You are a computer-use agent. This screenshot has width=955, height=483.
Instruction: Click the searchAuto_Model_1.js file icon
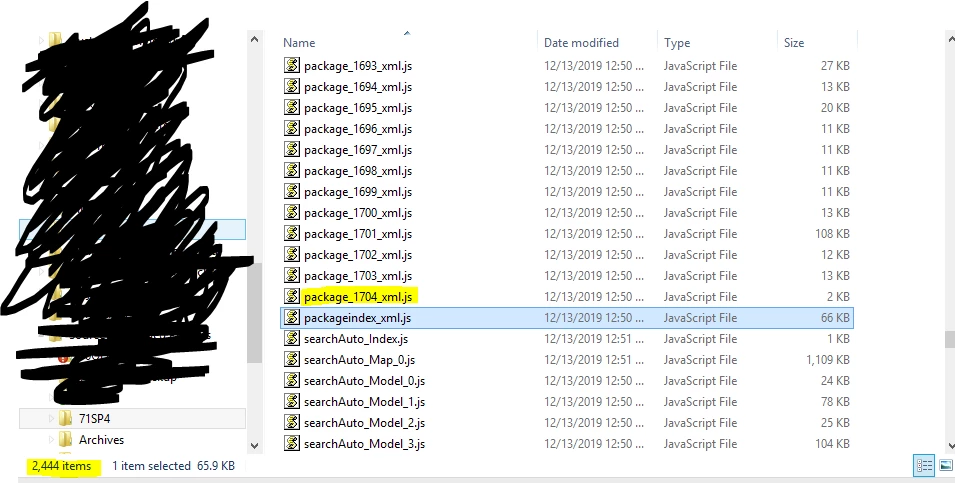[x=292, y=401]
